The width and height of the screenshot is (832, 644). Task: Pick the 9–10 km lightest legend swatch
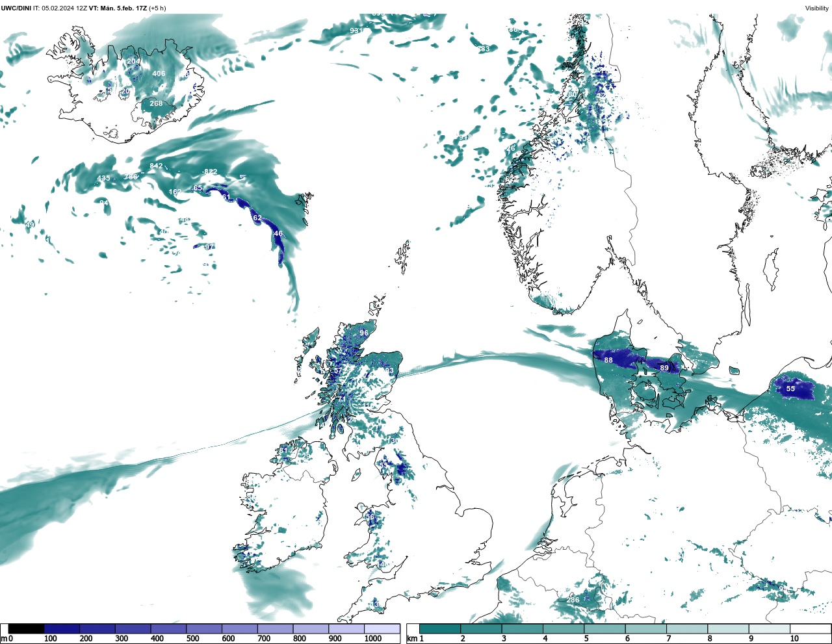(x=770, y=628)
